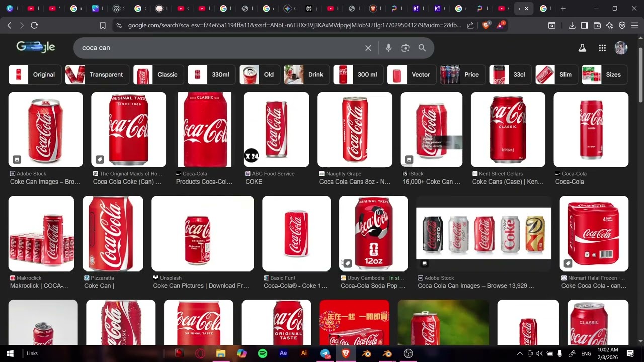Select the Old filter chip
The width and height of the screenshot is (644, 362).
(259, 75)
